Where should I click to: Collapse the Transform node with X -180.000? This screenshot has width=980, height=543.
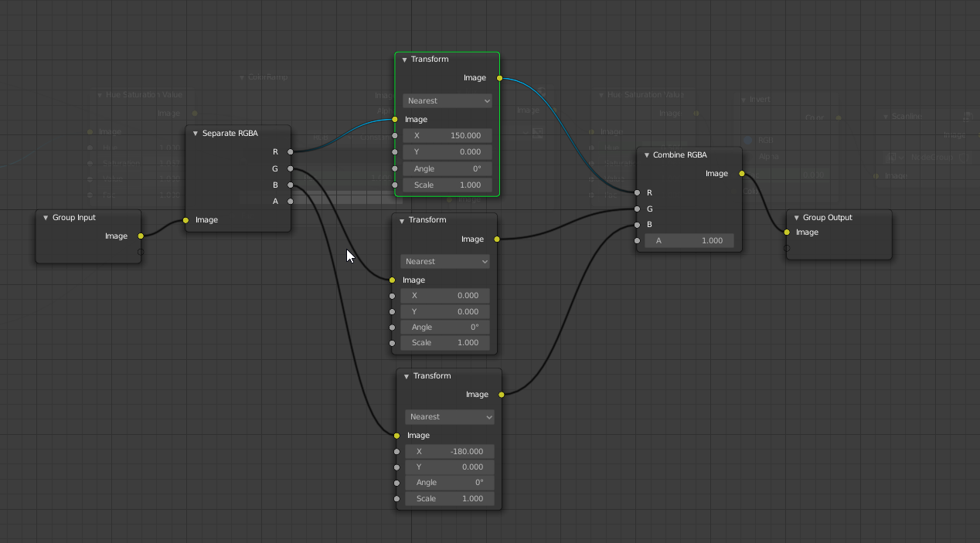[x=407, y=376]
